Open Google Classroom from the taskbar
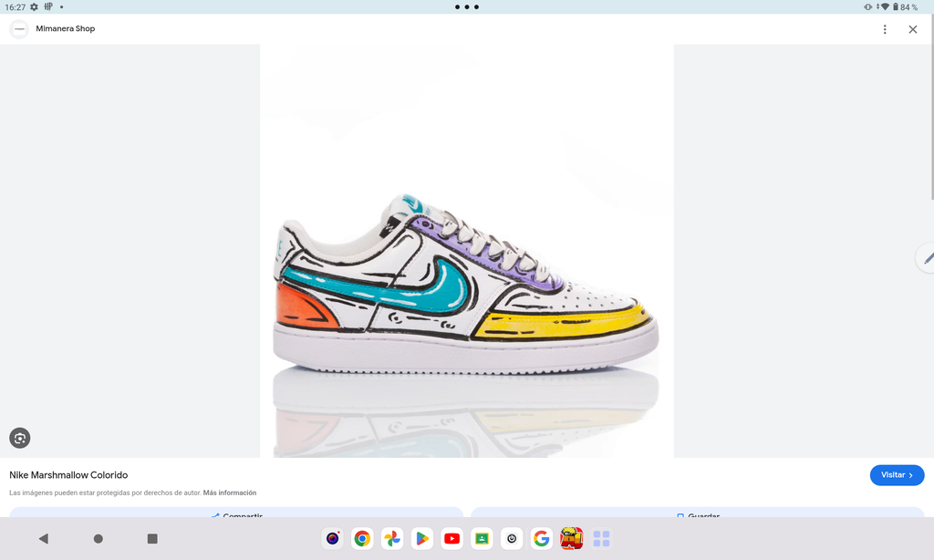 tap(482, 538)
